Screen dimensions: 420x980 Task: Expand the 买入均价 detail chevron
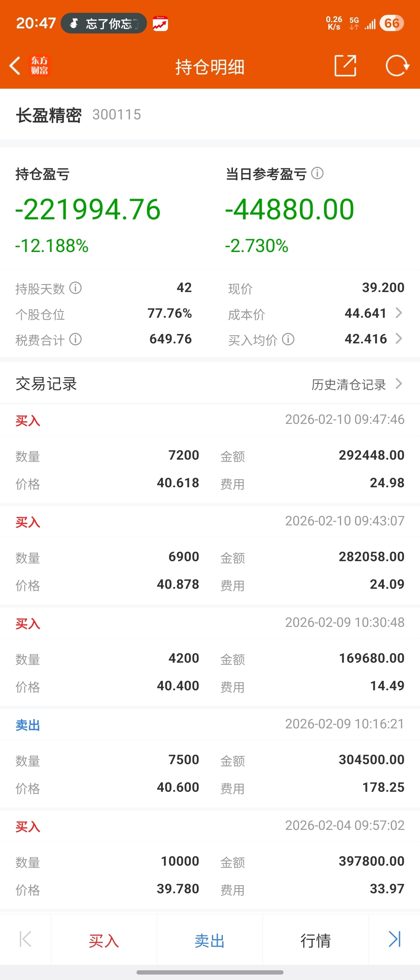399,339
